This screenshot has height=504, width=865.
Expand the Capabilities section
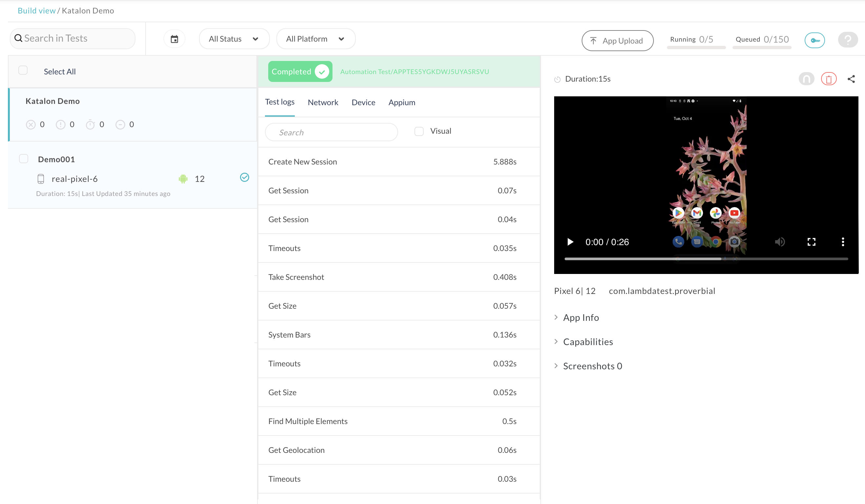point(588,342)
